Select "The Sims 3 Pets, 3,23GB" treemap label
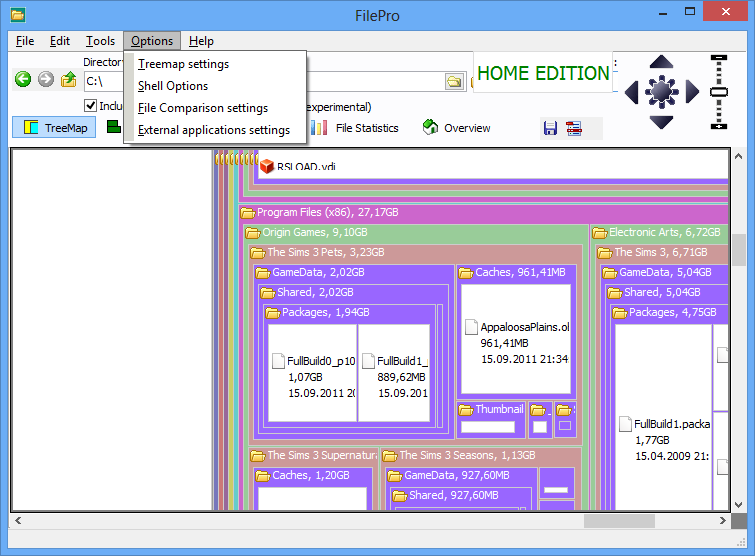The width and height of the screenshot is (755, 556). click(325, 252)
